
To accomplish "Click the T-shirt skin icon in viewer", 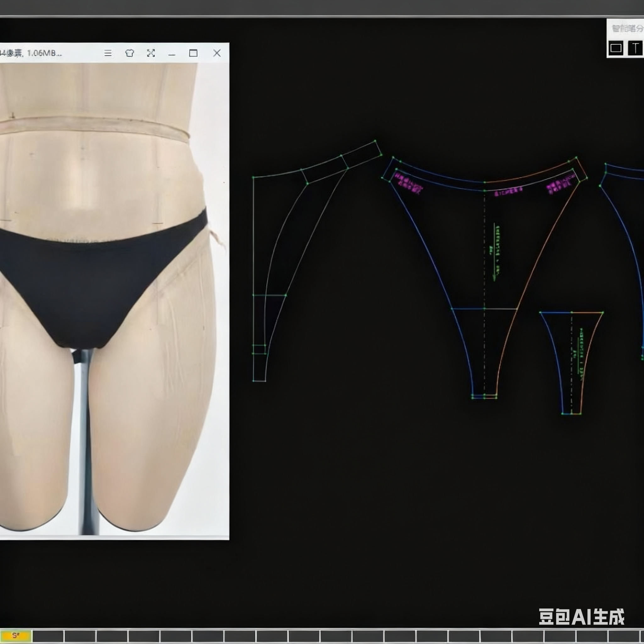I will (x=129, y=53).
